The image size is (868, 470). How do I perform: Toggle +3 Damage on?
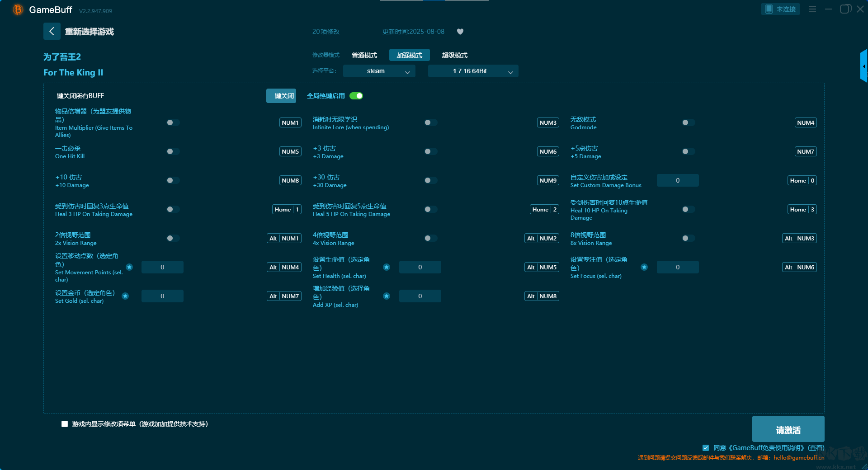tap(431, 151)
